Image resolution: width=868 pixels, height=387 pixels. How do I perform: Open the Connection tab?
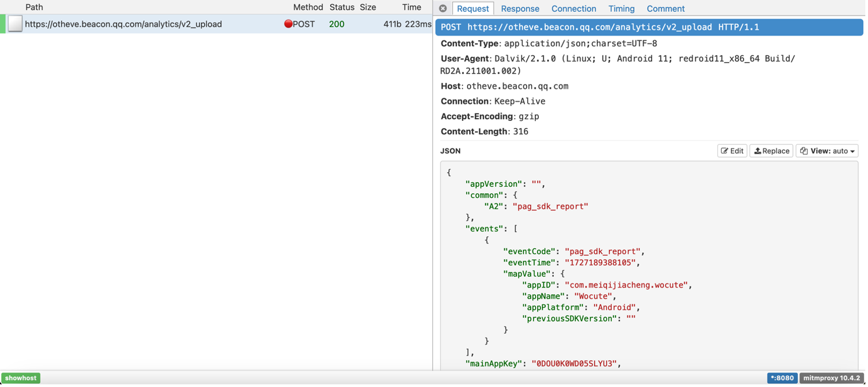(573, 9)
